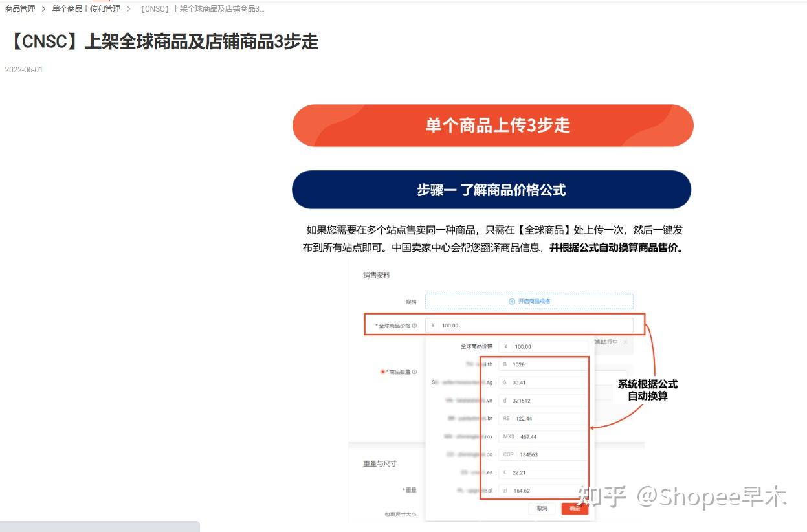
Task: Click the 销售资料 section heading
Action: click(377, 275)
